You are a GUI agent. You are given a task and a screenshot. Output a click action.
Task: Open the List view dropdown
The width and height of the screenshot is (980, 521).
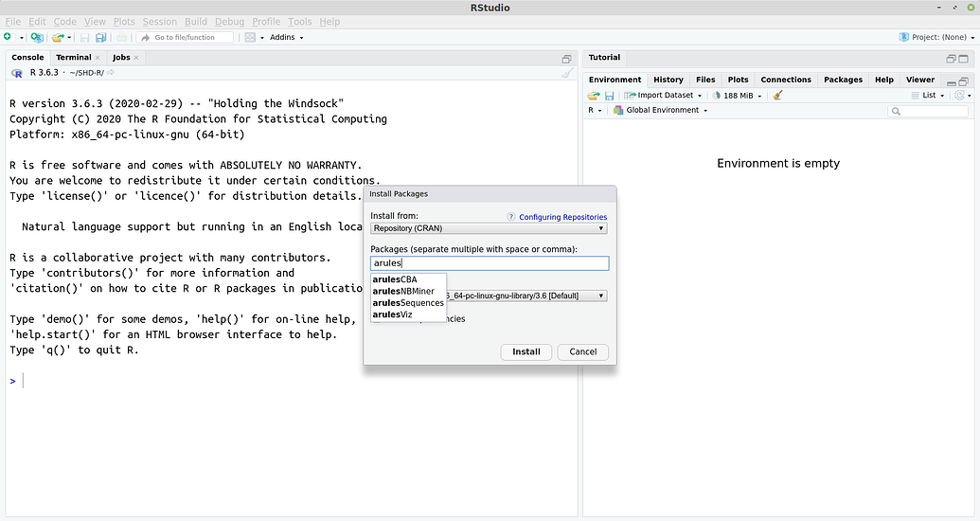pos(928,96)
